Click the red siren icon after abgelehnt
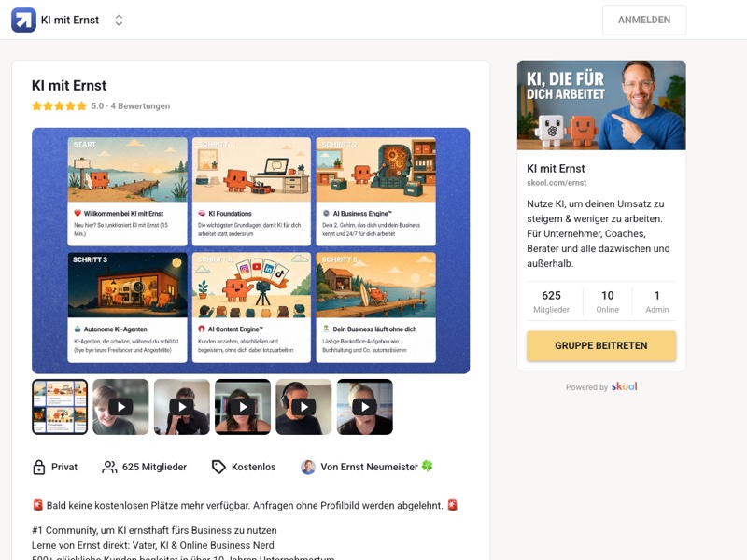This screenshot has height=560, width=747. (453, 505)
